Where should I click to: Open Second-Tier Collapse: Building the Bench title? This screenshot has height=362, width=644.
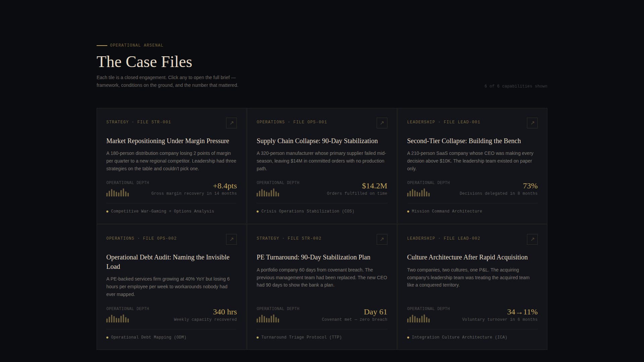464,141
